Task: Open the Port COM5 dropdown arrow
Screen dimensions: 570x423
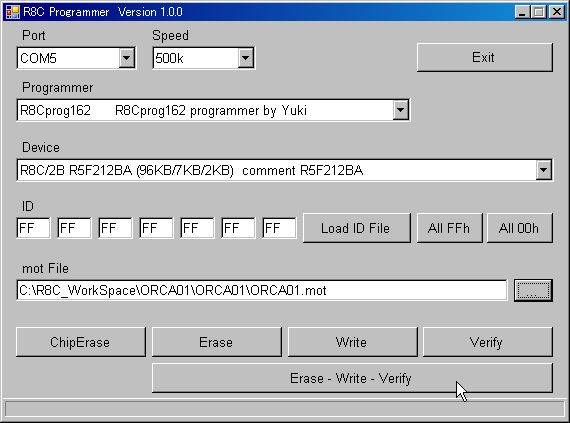Action: pos(127,58)
